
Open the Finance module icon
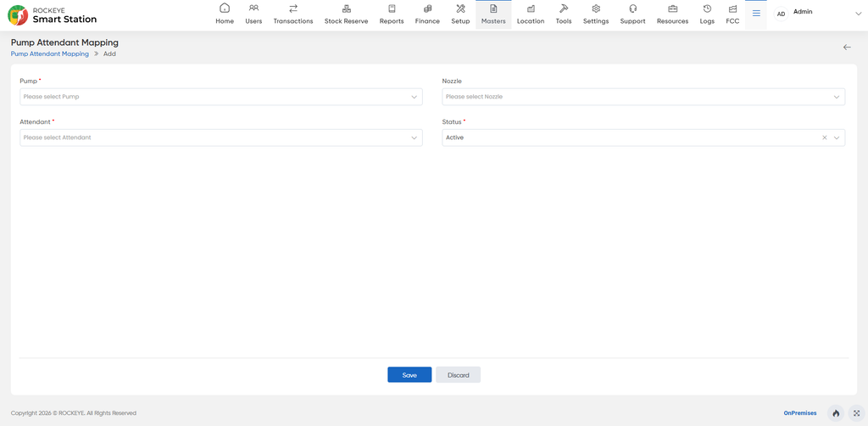427,8
